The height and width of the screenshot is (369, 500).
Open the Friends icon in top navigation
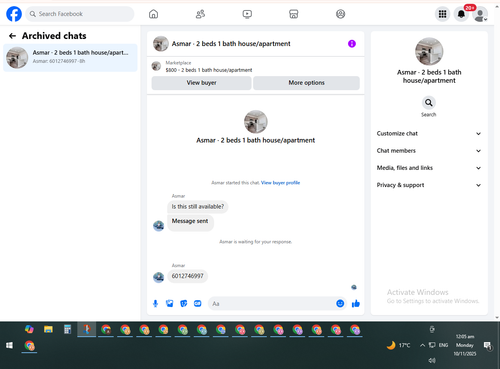[x=200, y=14]
